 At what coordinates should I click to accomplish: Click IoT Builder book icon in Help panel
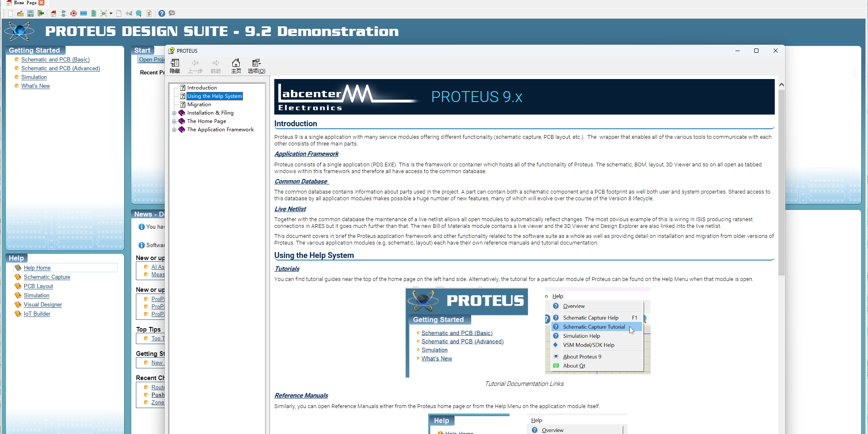coord(18,314)
